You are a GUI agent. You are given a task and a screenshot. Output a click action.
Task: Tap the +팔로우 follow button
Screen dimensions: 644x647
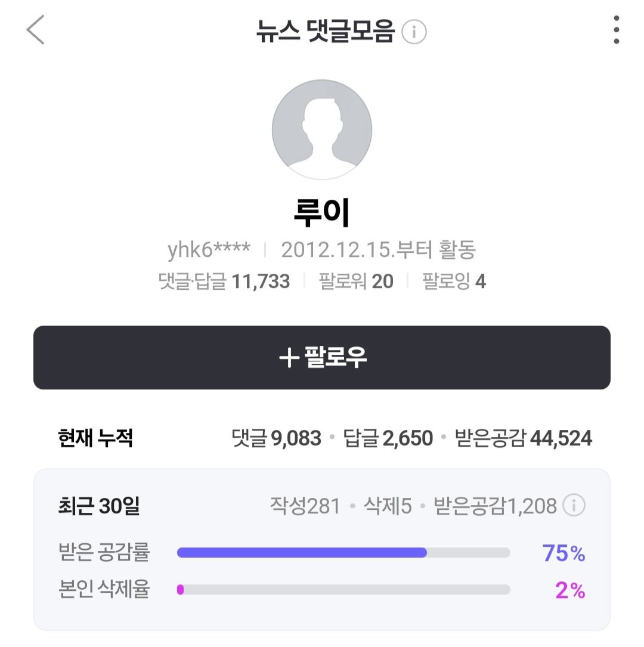[x=322, y=357]
